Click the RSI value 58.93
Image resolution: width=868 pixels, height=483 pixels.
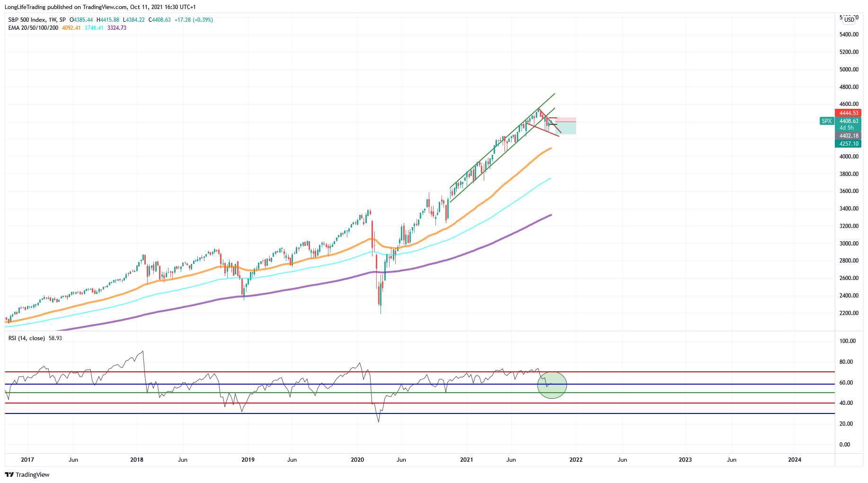click(x=55, y=338)
